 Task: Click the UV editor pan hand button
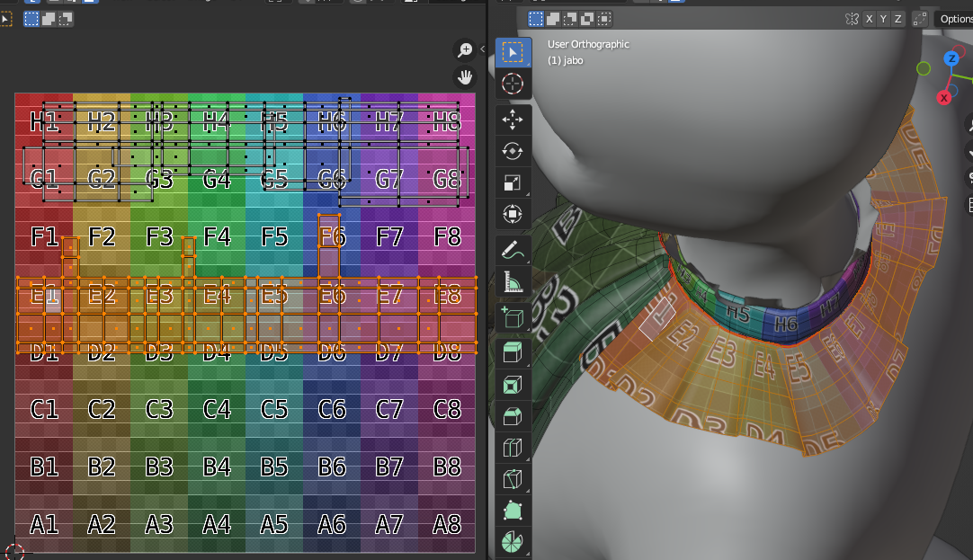tap(465, 77)
